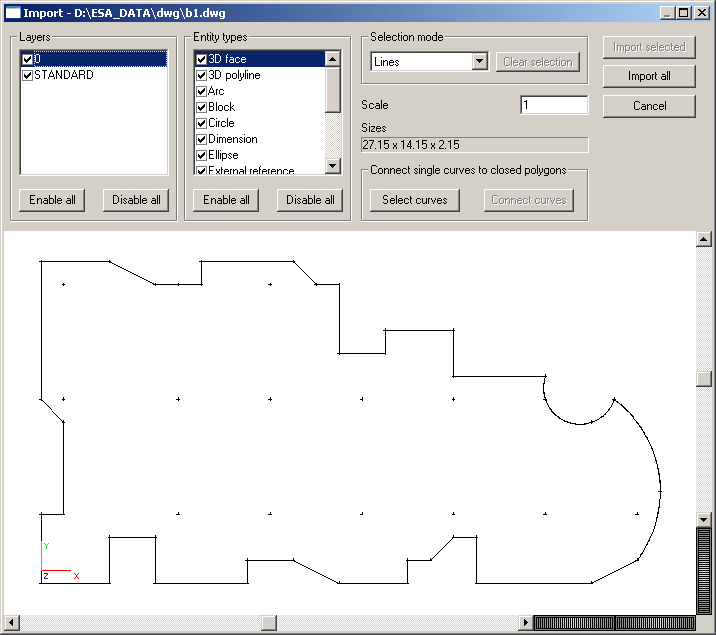Toggle the External reference entity checkbox
The height and width of the screenshot is (635, 716).
201,170
